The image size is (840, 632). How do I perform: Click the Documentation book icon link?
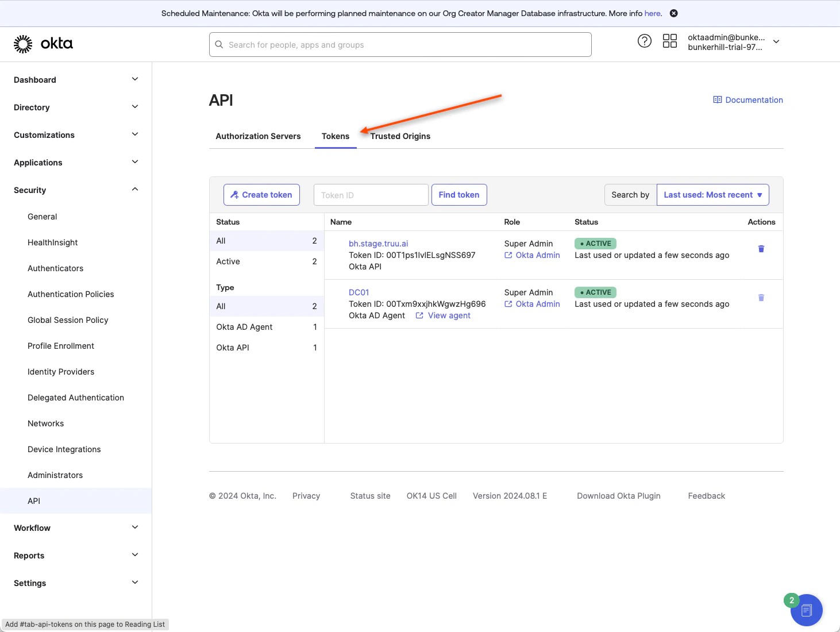pos(748,100)
